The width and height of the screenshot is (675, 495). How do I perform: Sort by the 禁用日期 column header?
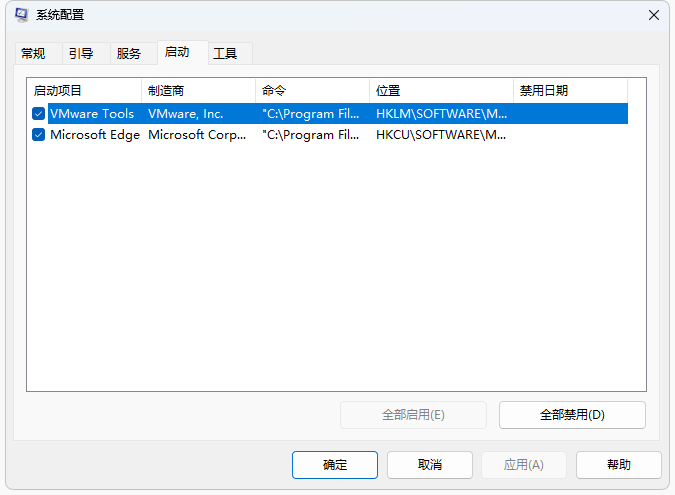[x=570, y=91]
